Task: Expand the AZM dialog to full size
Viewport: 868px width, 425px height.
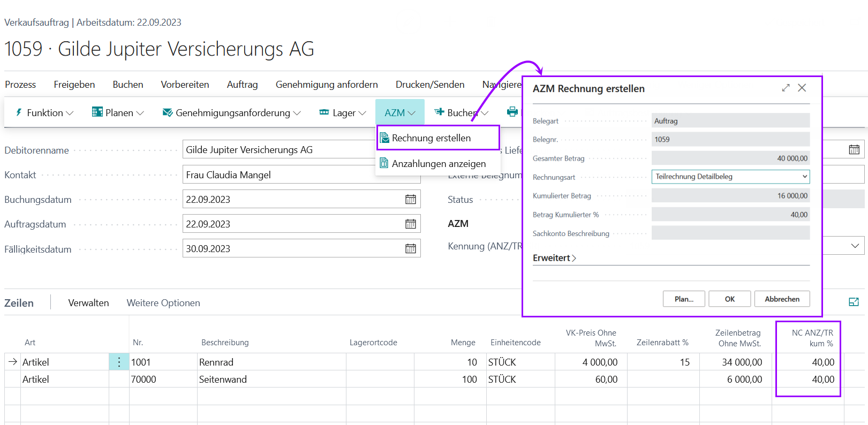Action: tap(786, 88)
